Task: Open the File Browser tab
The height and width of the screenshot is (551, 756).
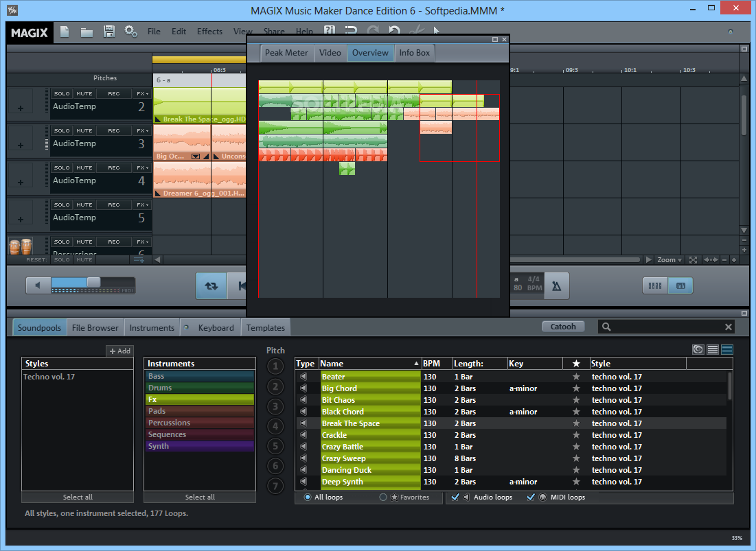Action: pos(95,327)
